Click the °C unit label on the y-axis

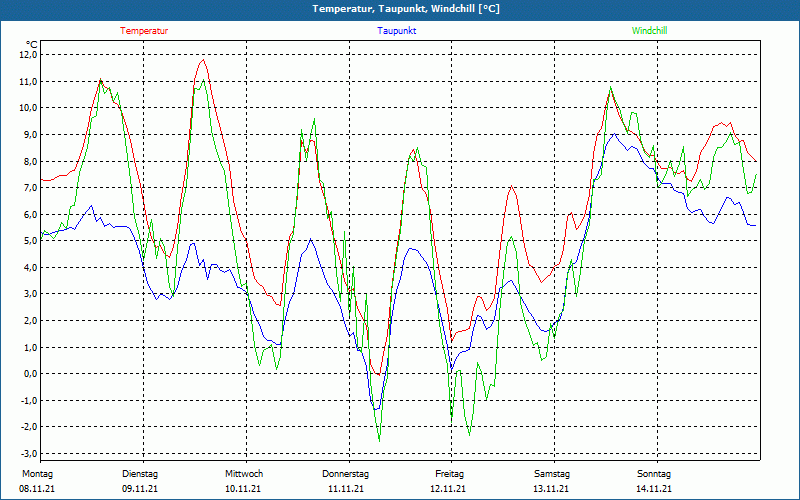click(31, 45)
